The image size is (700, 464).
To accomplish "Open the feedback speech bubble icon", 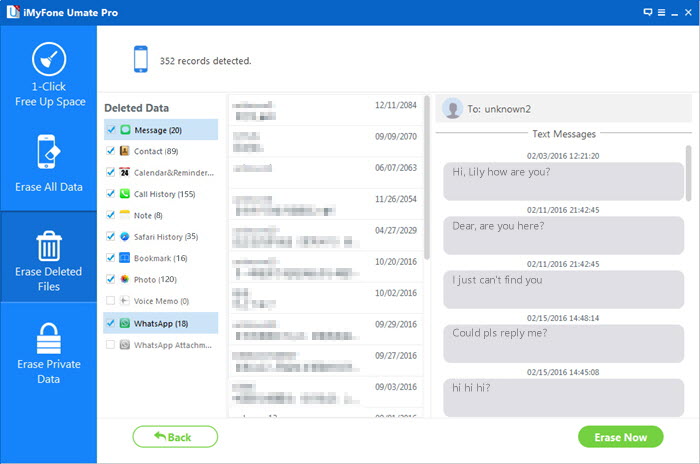I will [648, 12].
